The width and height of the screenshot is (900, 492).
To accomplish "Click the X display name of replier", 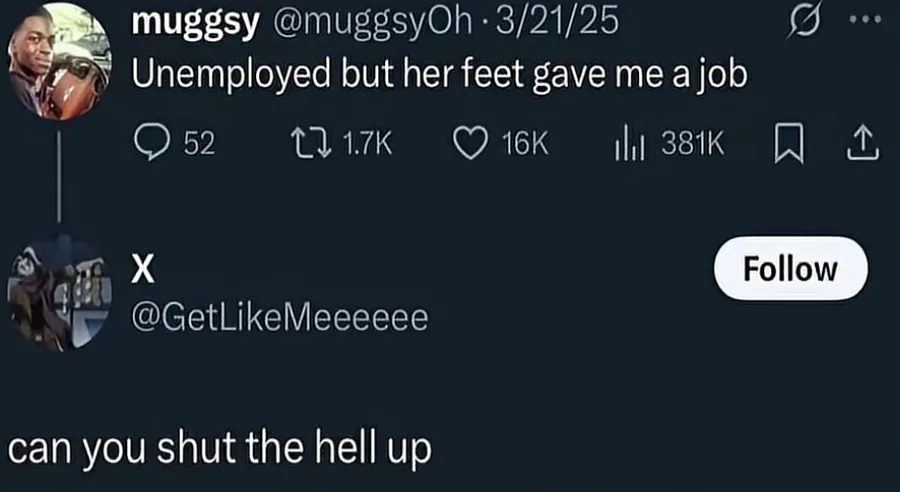I will pyautogui.click(x=143, y=270).
